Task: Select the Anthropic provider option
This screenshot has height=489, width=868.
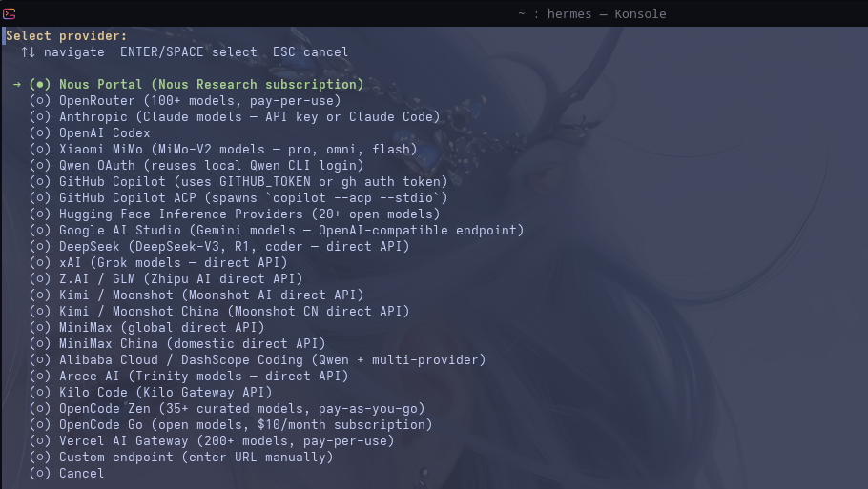Action: (235, 116)
